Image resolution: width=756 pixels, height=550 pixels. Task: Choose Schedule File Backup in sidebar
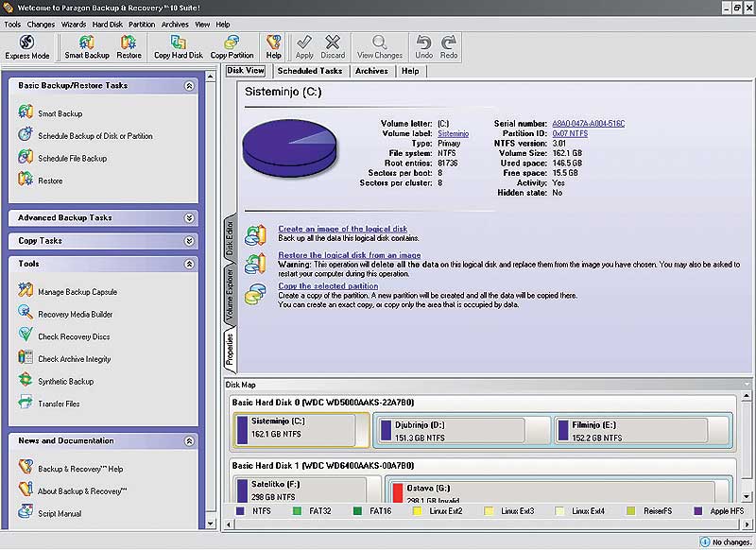click(x=73, y=158)
